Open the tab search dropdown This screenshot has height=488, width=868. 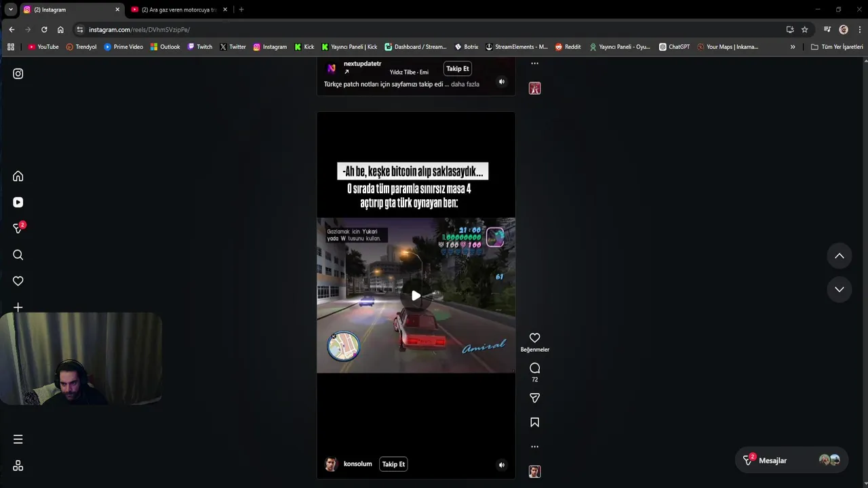(10, 9)
